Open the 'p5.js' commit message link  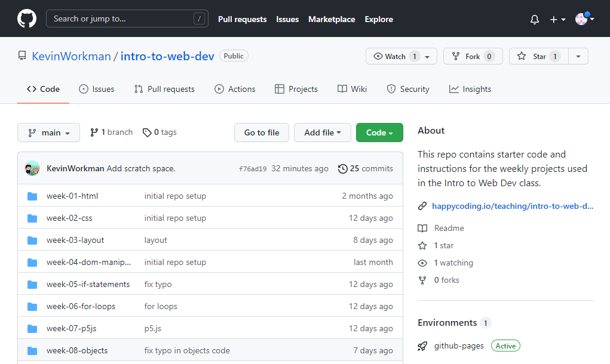coord(152,329)
